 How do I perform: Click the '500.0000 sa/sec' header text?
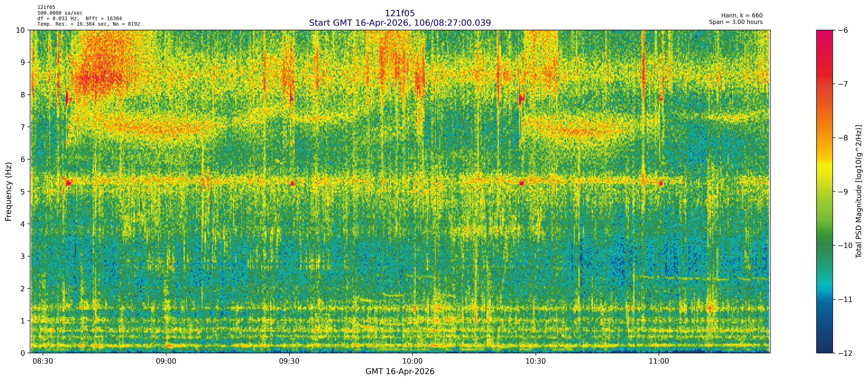coord(60,13)
